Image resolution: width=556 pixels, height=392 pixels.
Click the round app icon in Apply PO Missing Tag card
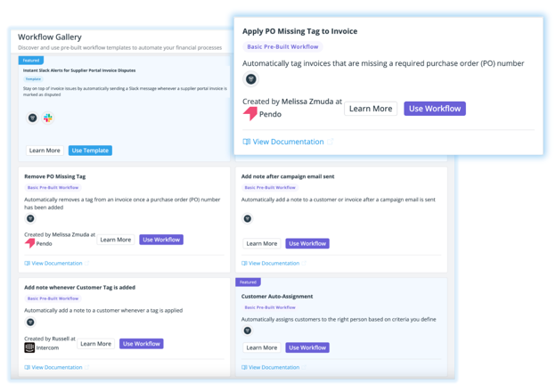(251, 79)
